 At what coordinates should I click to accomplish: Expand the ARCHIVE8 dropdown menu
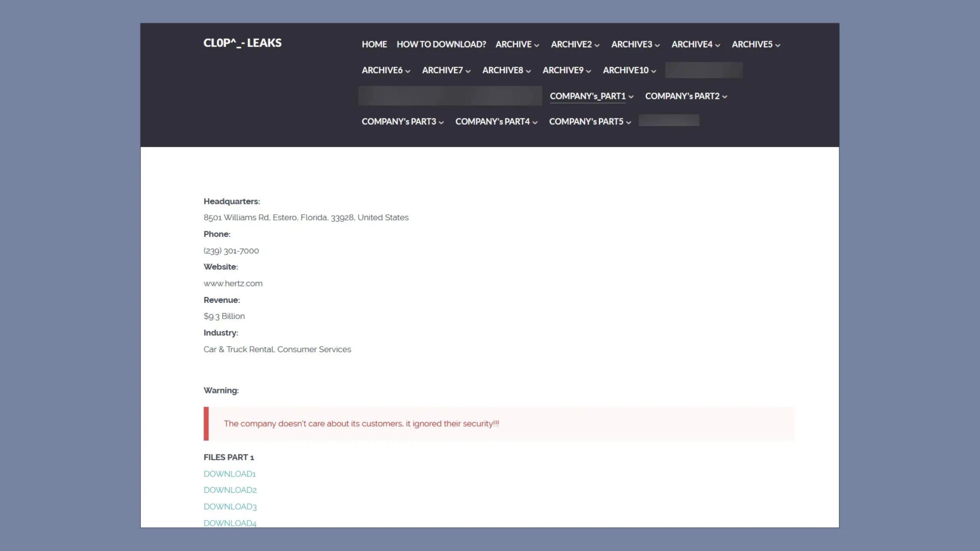coord(506,70)
